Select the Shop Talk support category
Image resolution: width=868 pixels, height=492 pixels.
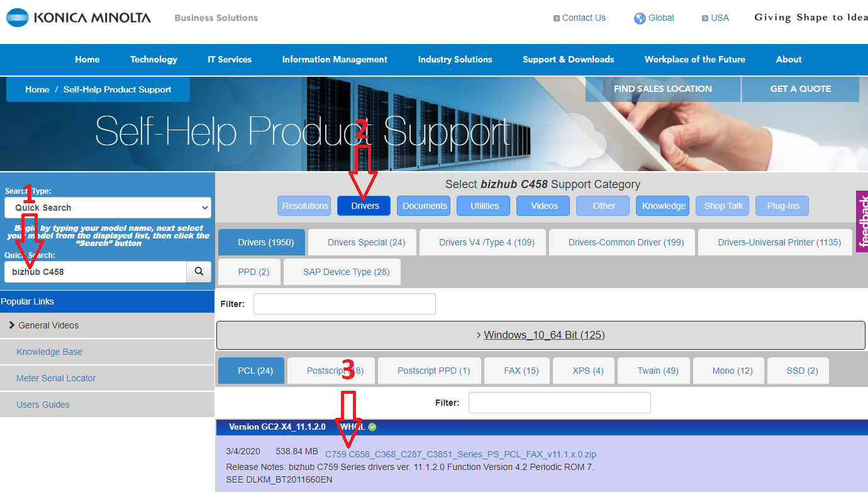[x=723, y=206]
